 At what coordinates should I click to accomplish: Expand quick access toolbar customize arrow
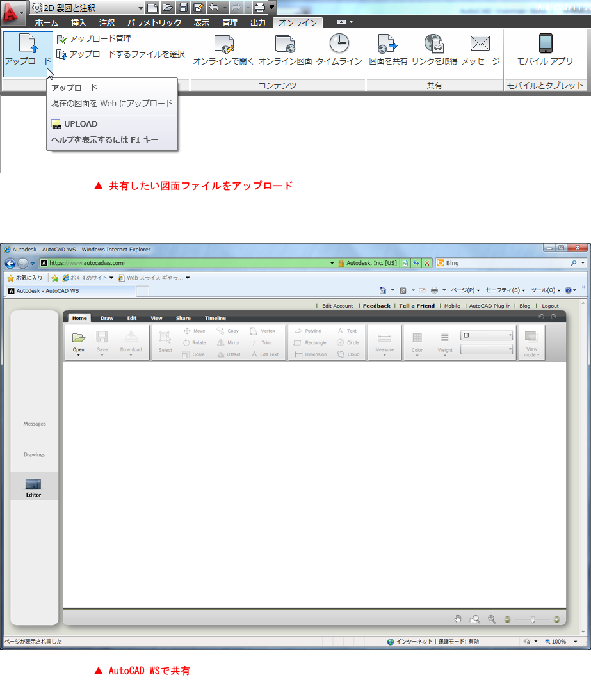[x=271, y=7]
